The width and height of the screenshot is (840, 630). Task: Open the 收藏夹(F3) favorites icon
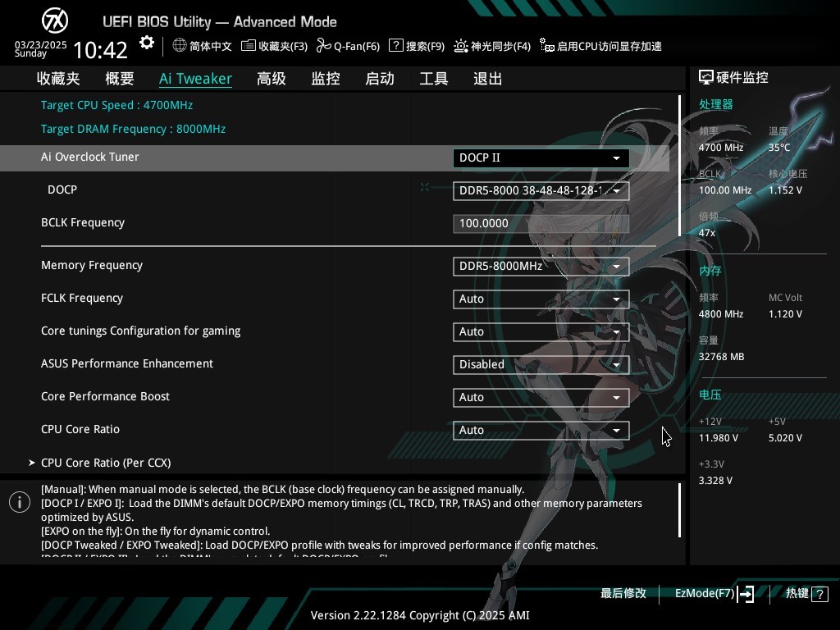tap(248, 46)
